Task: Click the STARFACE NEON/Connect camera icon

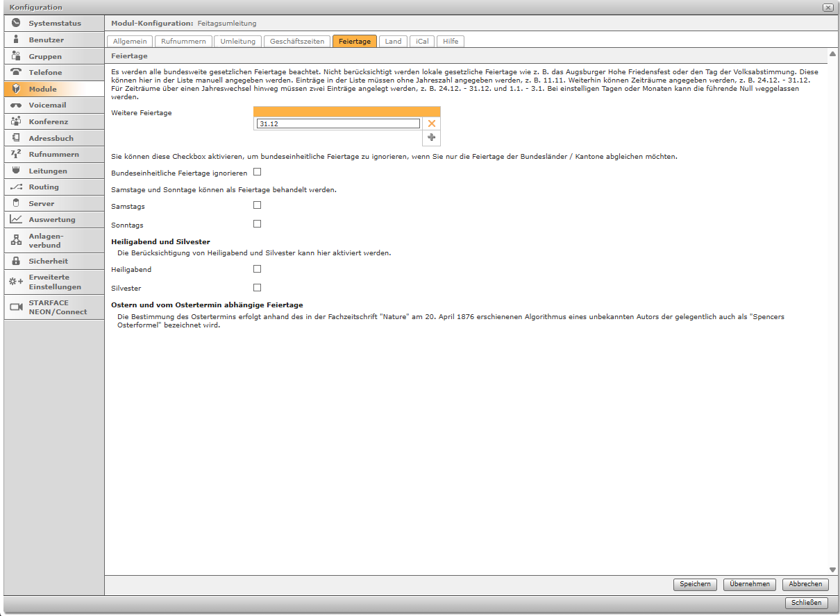Action: pyautogui.click(x=16, y=307)
